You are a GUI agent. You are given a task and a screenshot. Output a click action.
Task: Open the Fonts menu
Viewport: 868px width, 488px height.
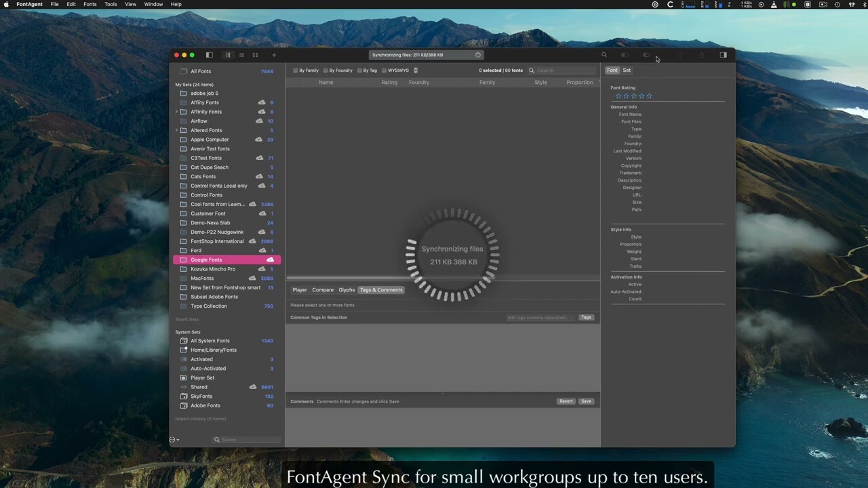[x=90, y=4]
